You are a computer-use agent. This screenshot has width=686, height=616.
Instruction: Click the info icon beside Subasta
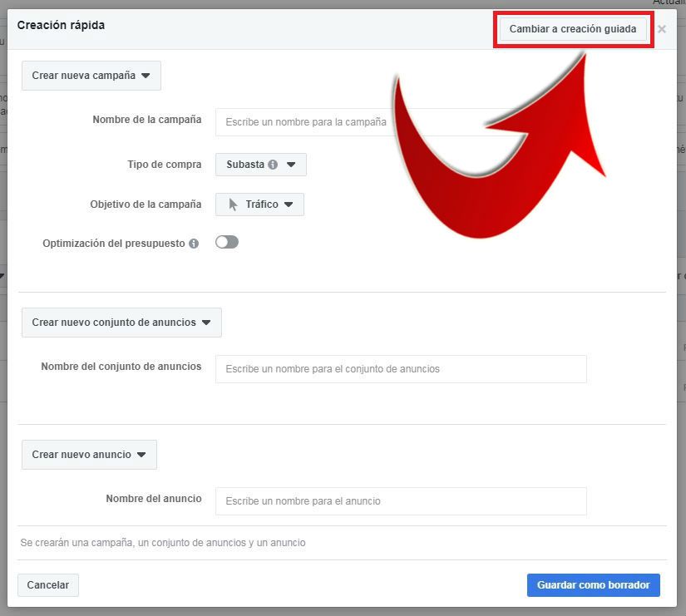pyautogui.click(x=273, y=165)
